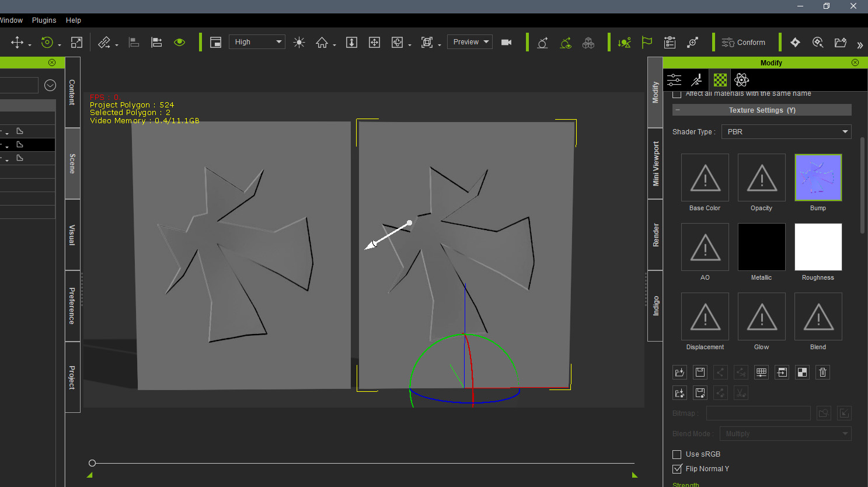Click the Load texture folder icon
The width and height of the screenshot is (868, 487).
679,372
